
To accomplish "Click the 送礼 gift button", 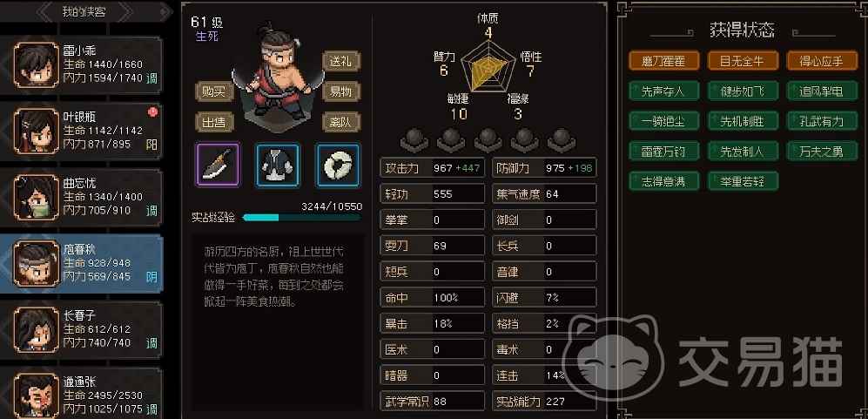I will coord(341,62).
